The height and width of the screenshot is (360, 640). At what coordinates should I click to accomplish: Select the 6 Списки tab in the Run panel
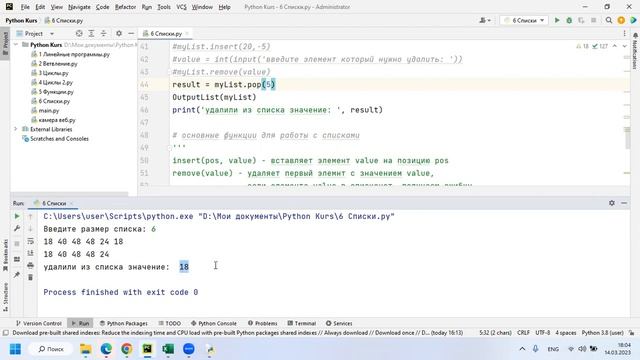[53, 203]
